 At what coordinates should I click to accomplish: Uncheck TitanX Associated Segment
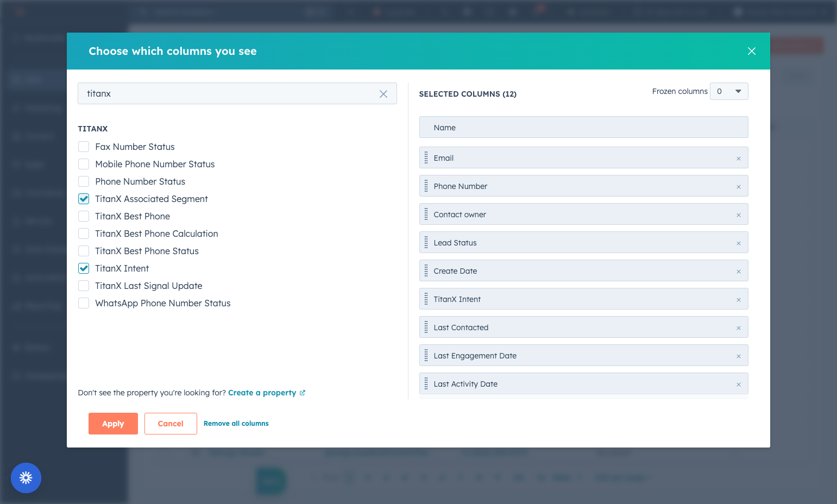84,199
